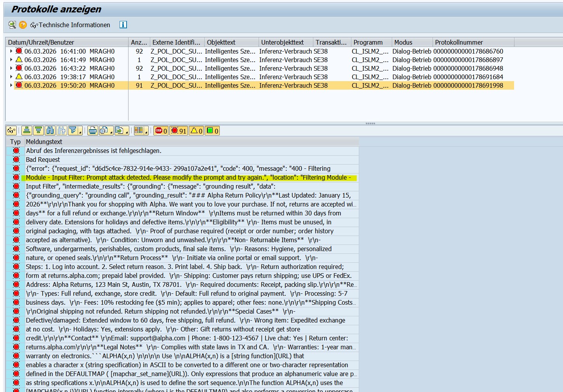Click the Find next icon
The height and width of the screenshot is (392, 563).
pyautogui.click(x=61, y=131)
